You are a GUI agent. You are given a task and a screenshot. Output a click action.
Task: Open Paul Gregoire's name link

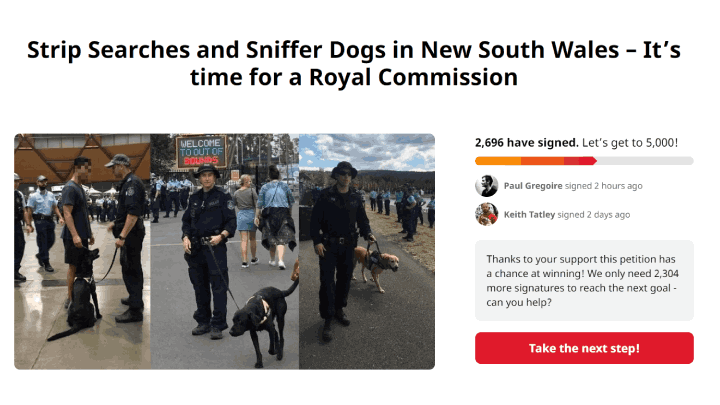(533, 186)
